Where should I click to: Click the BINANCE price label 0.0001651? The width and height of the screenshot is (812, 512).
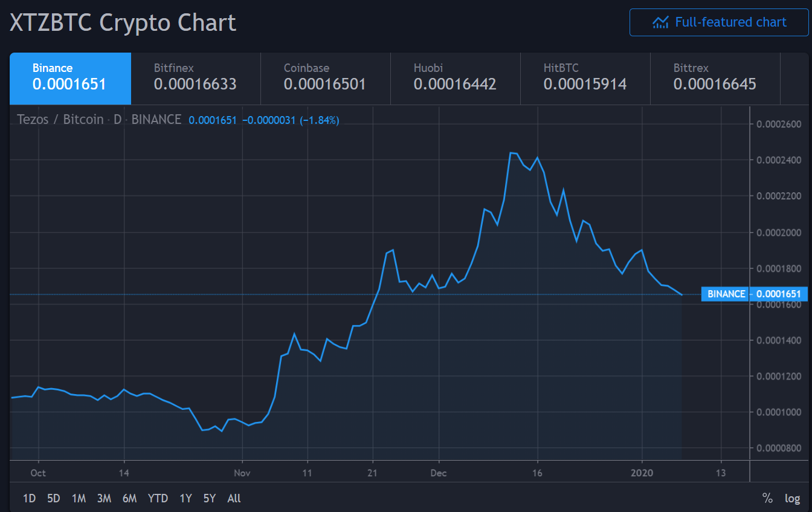click(754, 294)
